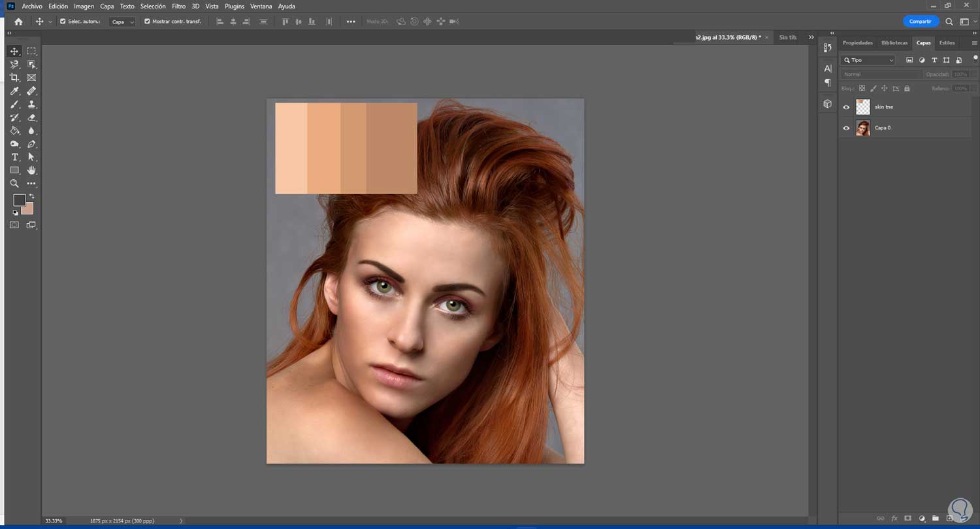Open the background color swatch
Image resolution: width=980 pixels, height=529 pixels.
pos(28,209)
